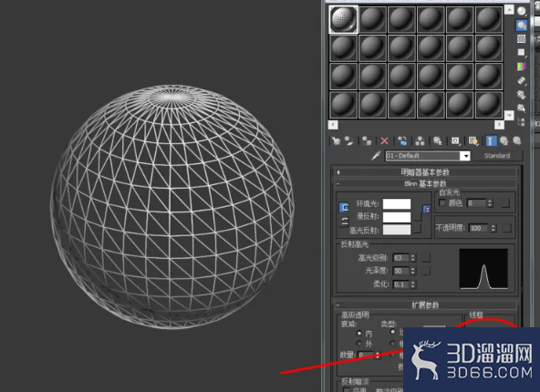
Task: Step the 光泽度 spinner
Action: pyautogui.click(x=413, y=271)
